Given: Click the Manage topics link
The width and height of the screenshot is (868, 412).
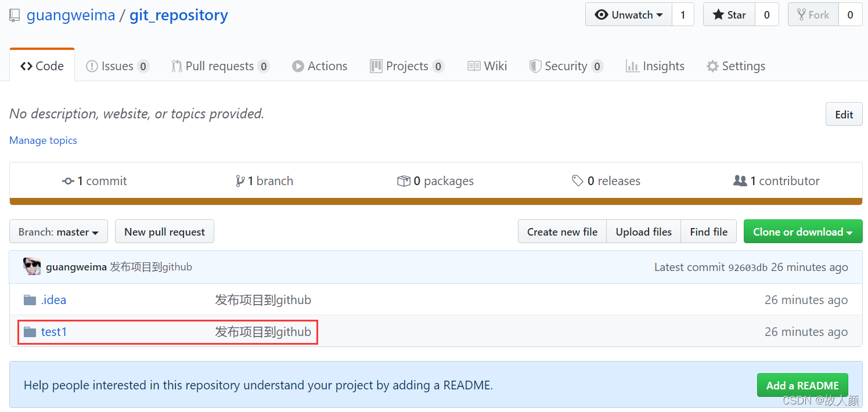Looking at the screenshot, I should point(43,140).
